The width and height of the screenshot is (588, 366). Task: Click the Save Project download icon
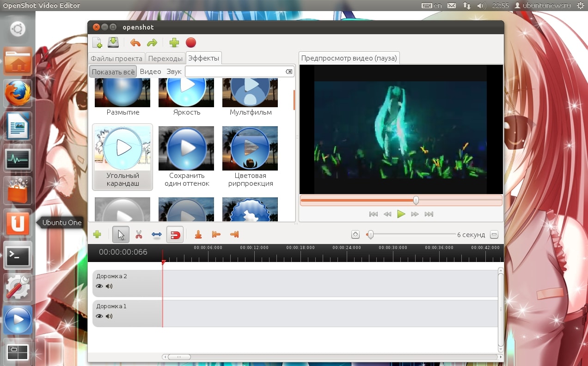click(113, 43)
